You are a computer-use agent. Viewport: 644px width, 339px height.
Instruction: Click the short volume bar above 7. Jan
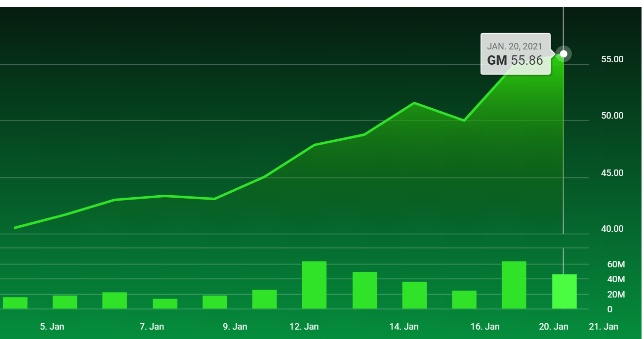click(x=165, y=303)
